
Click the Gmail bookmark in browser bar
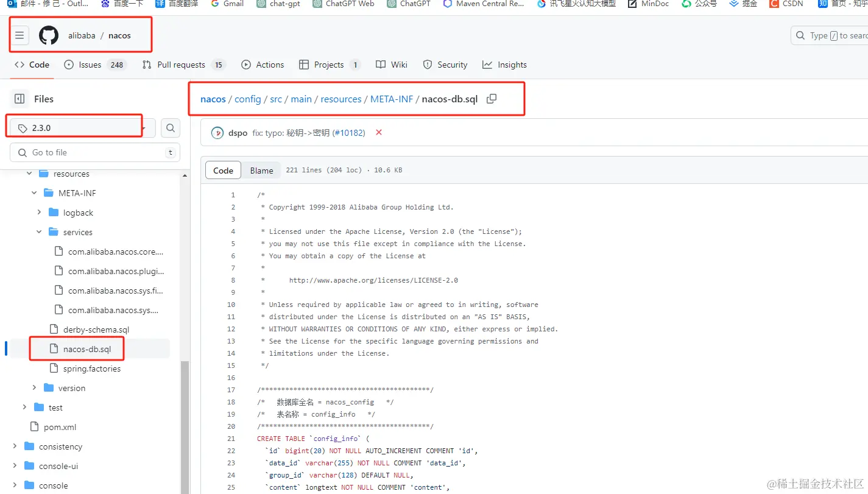[227, 4]
